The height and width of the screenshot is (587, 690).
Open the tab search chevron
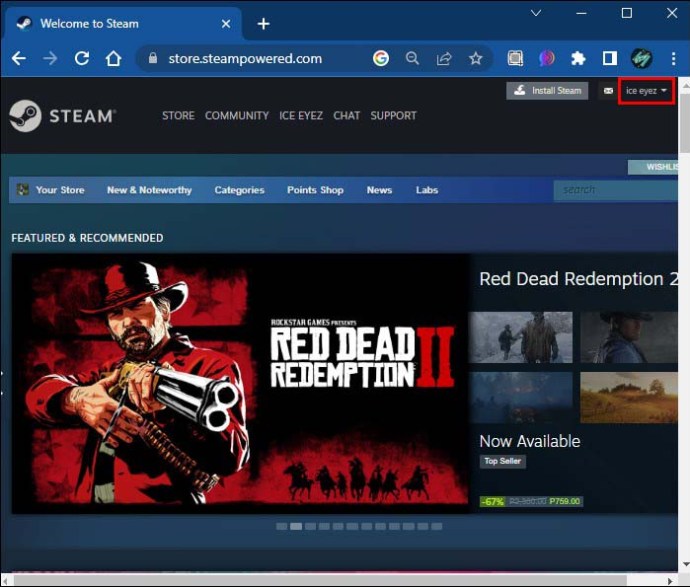pos(536,13)
